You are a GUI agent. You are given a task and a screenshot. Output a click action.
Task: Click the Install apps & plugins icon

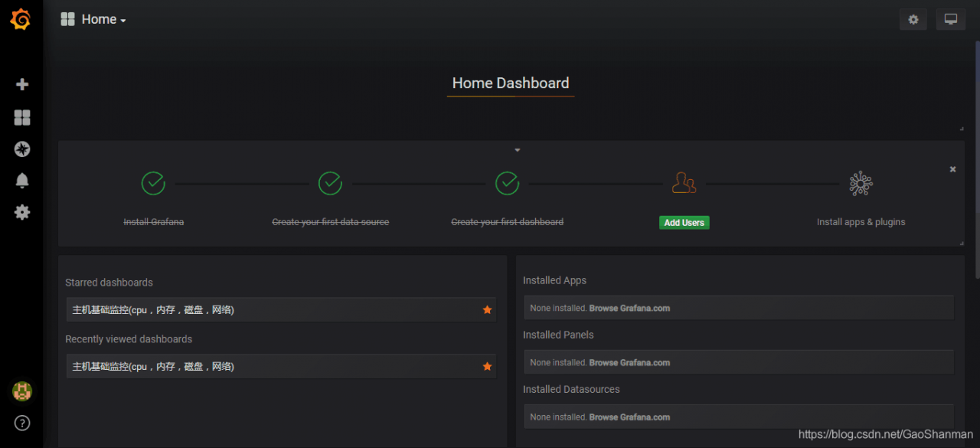coord(861,184)
